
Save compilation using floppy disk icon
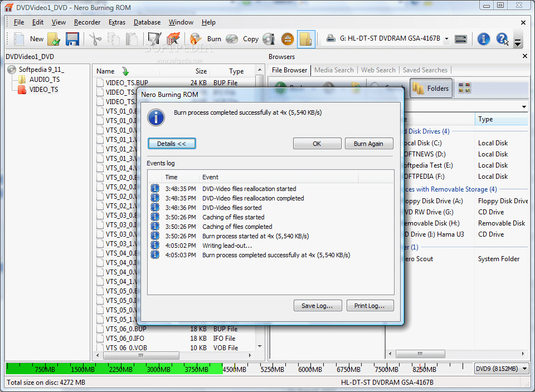72,39
